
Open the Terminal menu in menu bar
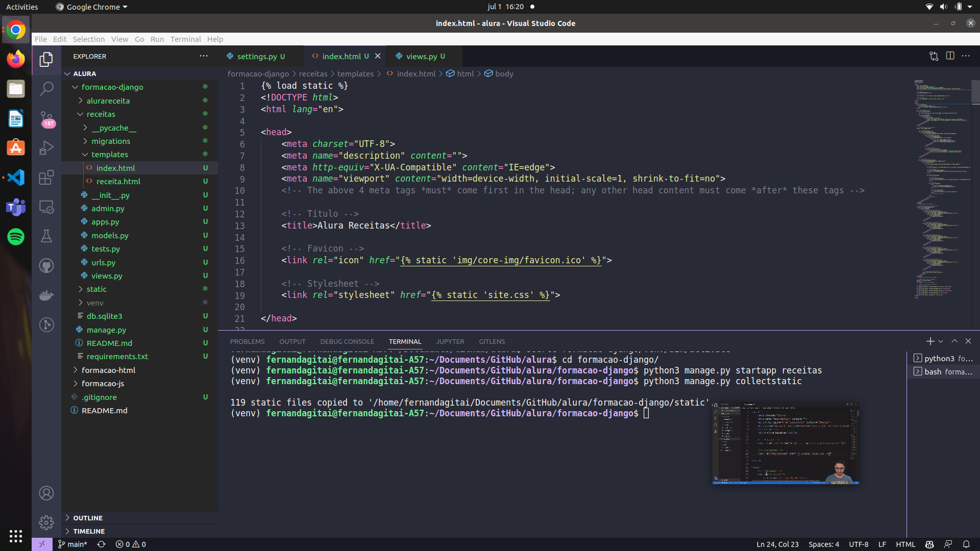184,39
